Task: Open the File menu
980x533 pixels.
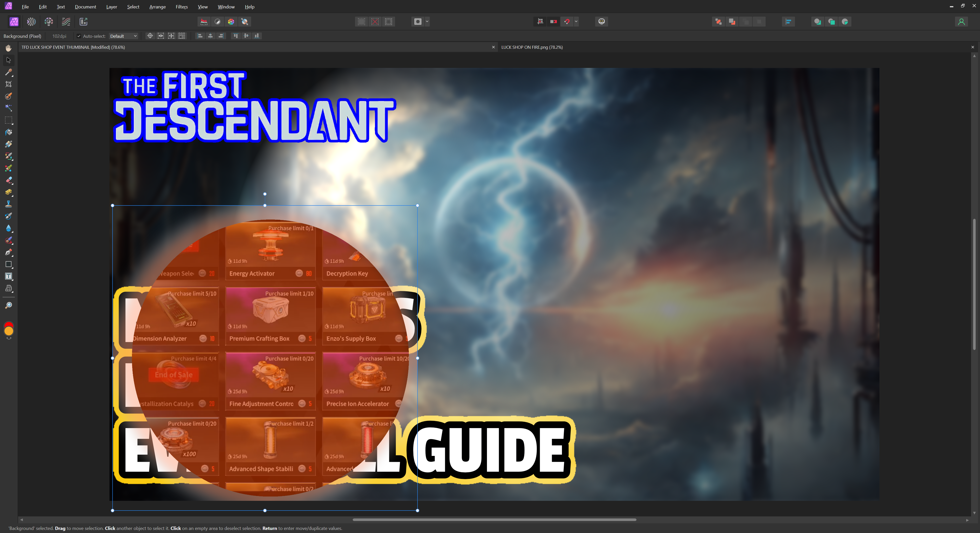Action: tap(25, 7)
